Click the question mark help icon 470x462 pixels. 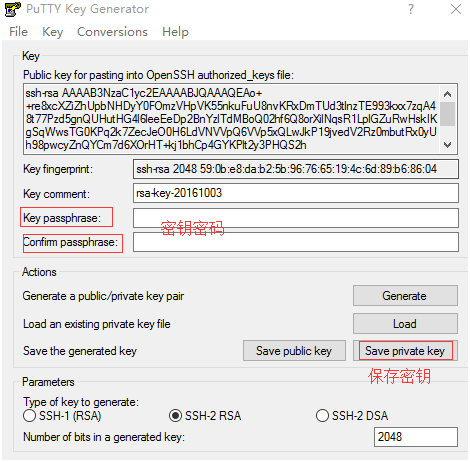(411, 9)
